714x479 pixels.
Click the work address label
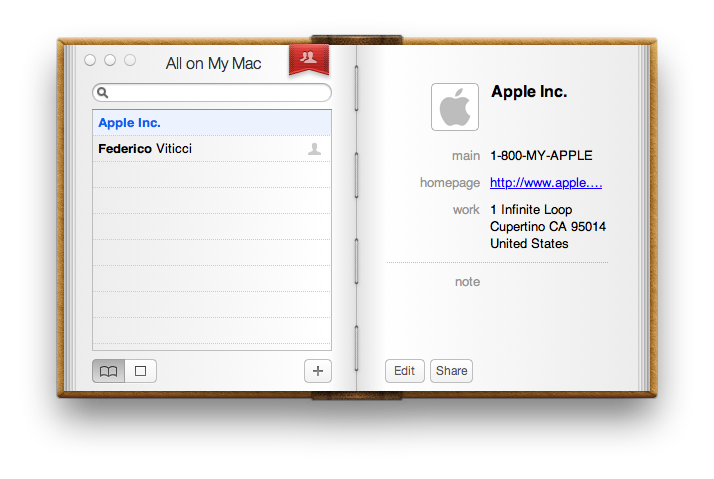pyautogui.click(x=466, y=210)
